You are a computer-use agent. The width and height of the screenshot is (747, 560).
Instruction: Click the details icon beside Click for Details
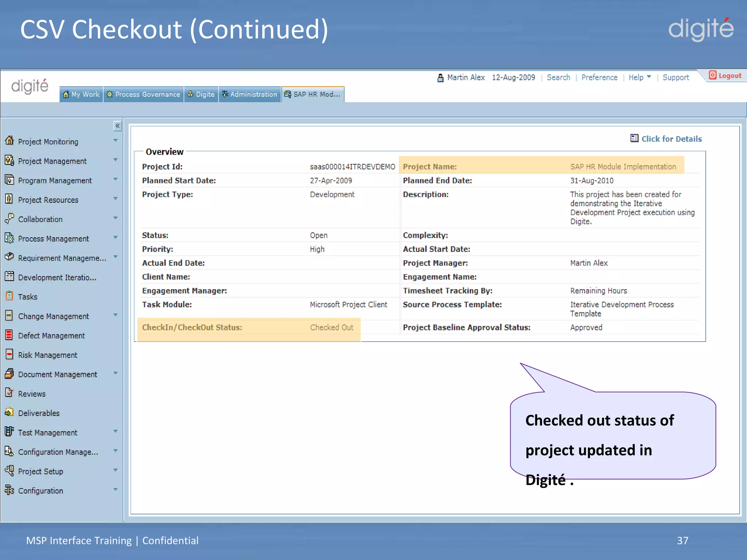(634, 138)
